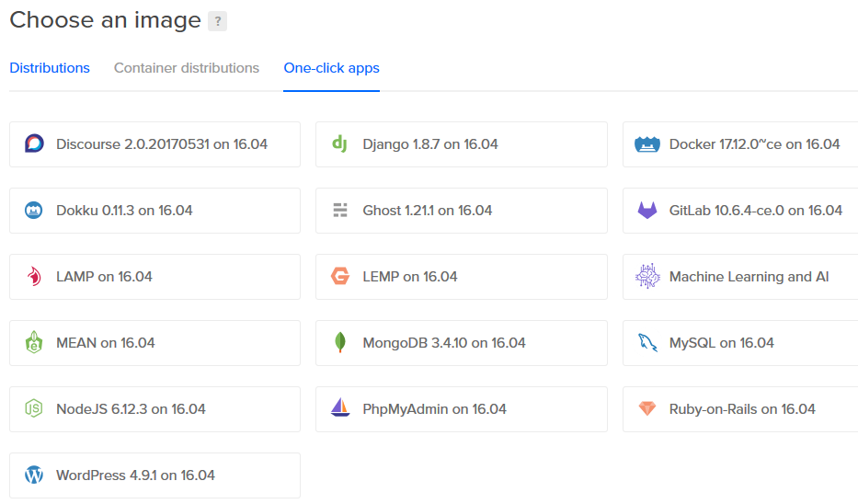Image resolution: width=858 pixels, height=504 pixels.
Task: Open help question mark next to heading
Action: tap(217, 21)
